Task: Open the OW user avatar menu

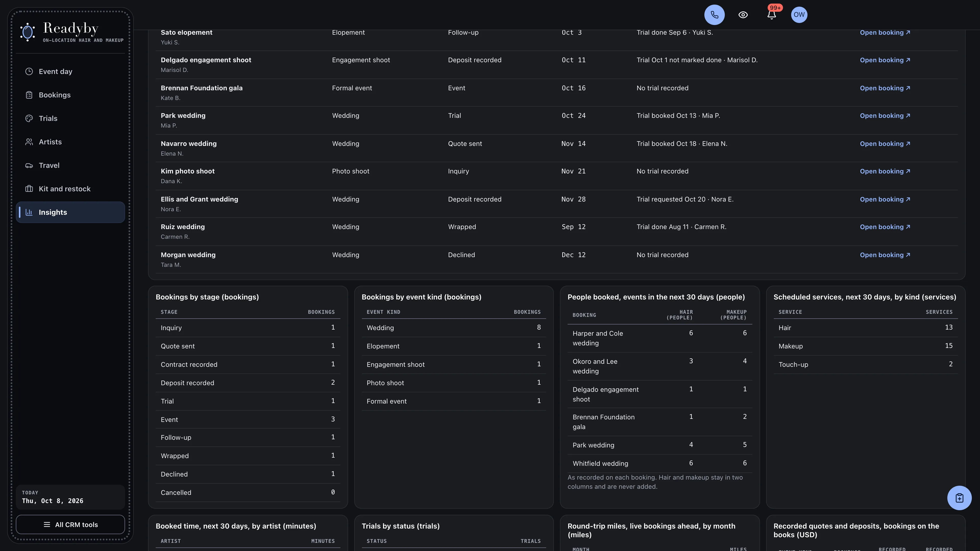Action: [x=799, y=15]
